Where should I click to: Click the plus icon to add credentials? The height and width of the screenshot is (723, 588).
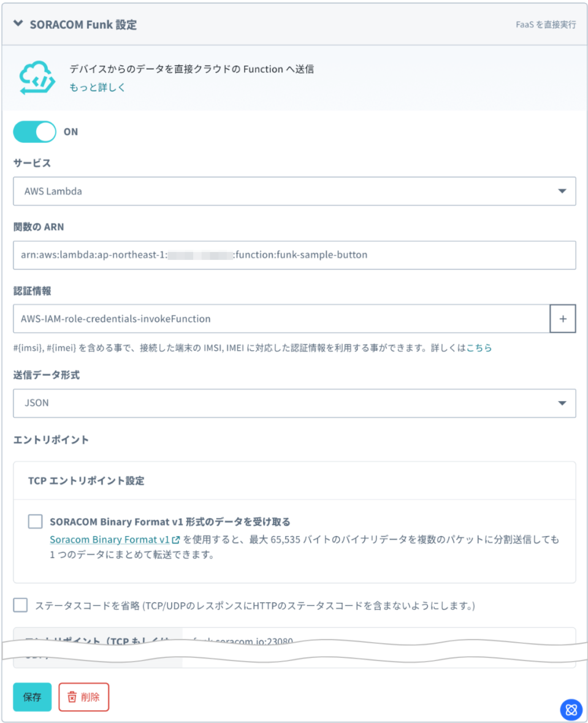[563, 319]
